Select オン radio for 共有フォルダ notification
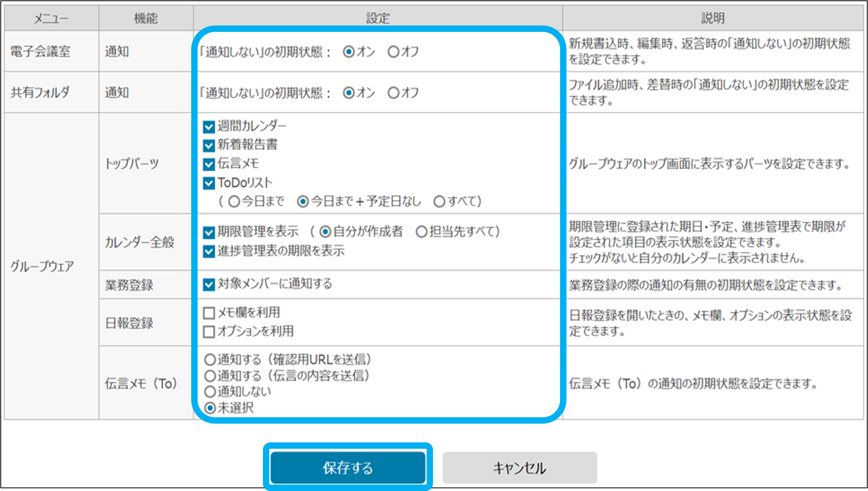Screen dimensions: 868x491 (349, 93)
